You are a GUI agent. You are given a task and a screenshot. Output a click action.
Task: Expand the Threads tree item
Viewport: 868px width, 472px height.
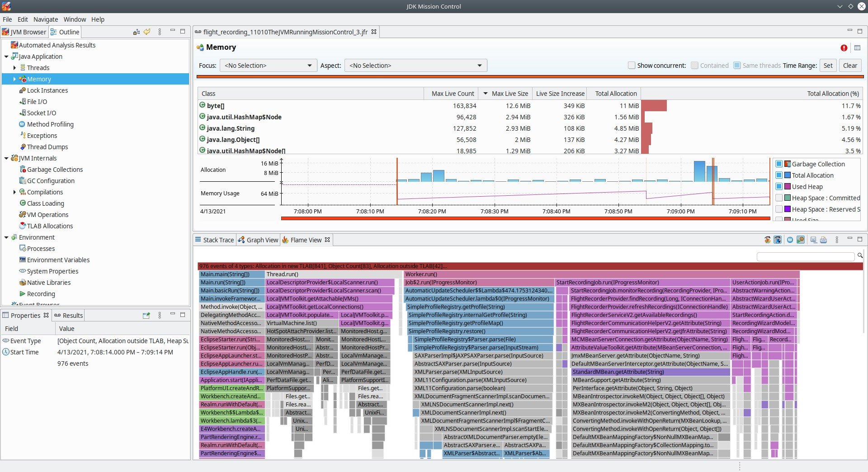(x=15, y=67)
